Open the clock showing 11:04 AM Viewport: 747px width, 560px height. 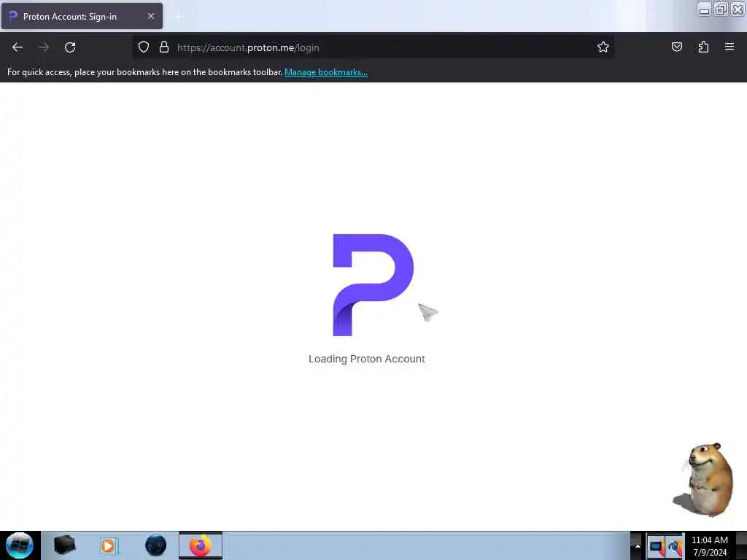[709, 546]
